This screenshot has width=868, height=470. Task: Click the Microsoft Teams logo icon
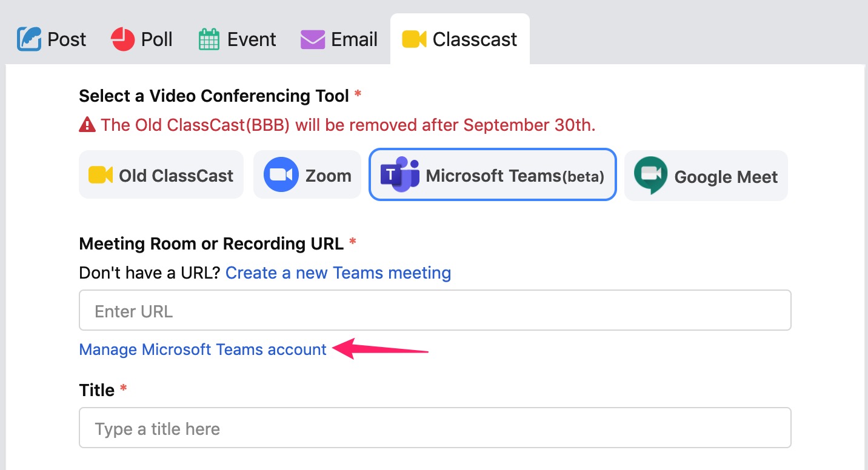(x=399, y=174)
